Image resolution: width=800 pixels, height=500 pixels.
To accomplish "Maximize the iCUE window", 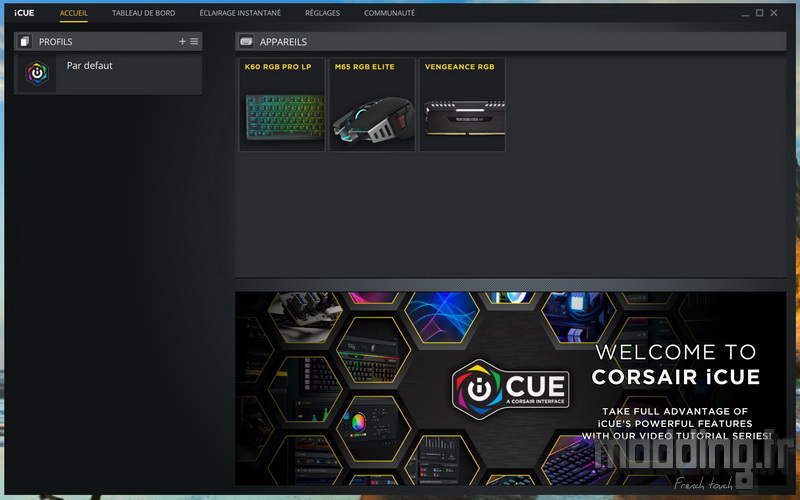I will pyautogui.click(x=759, y=13).
